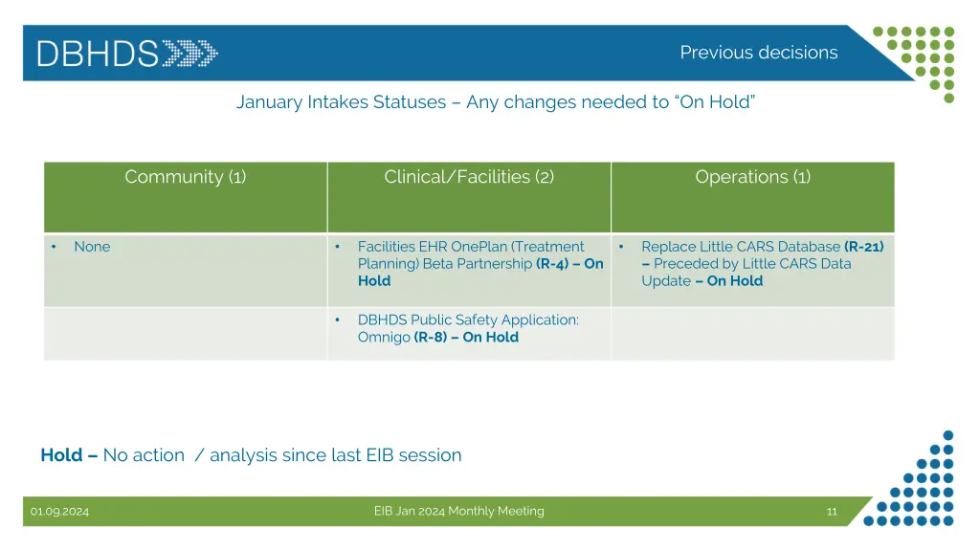Select the "Previous decisions" header label
Image resolution: width=980 pixels, height=551 pixels.
(x=758, y=53)
